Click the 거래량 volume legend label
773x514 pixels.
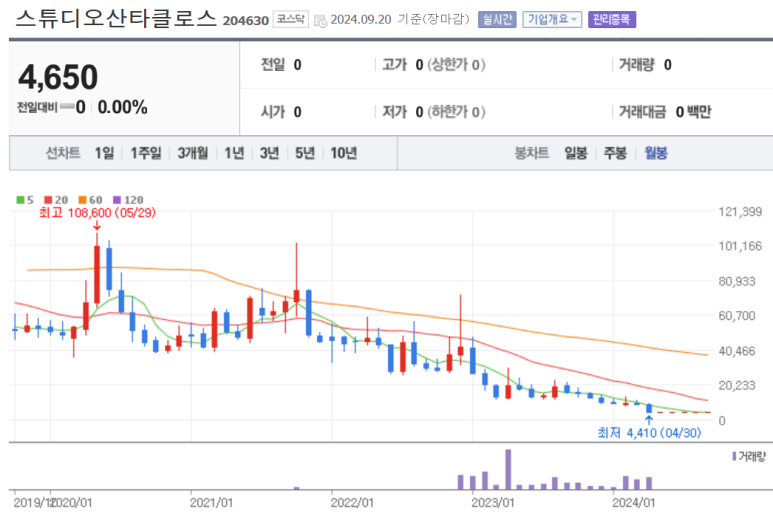(x=749, y=457)
